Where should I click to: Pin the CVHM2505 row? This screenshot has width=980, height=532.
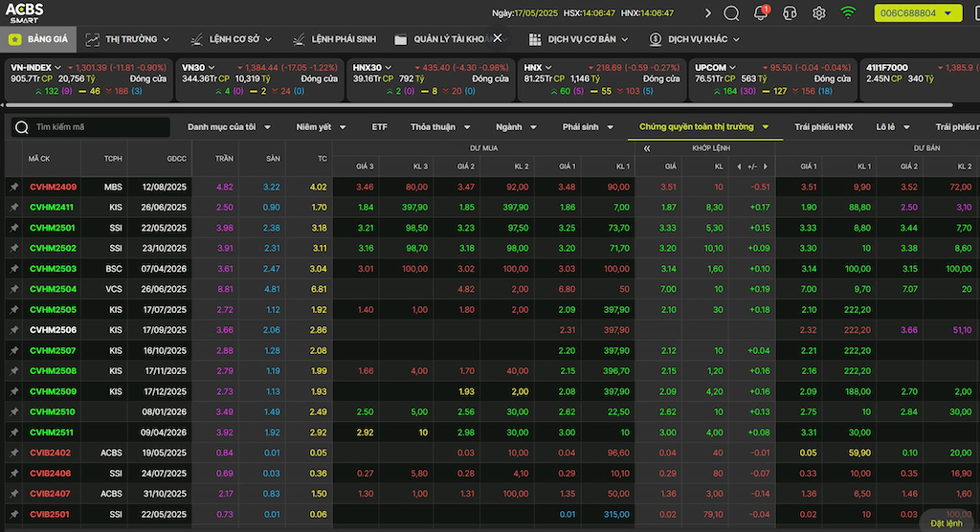(13, 310)
